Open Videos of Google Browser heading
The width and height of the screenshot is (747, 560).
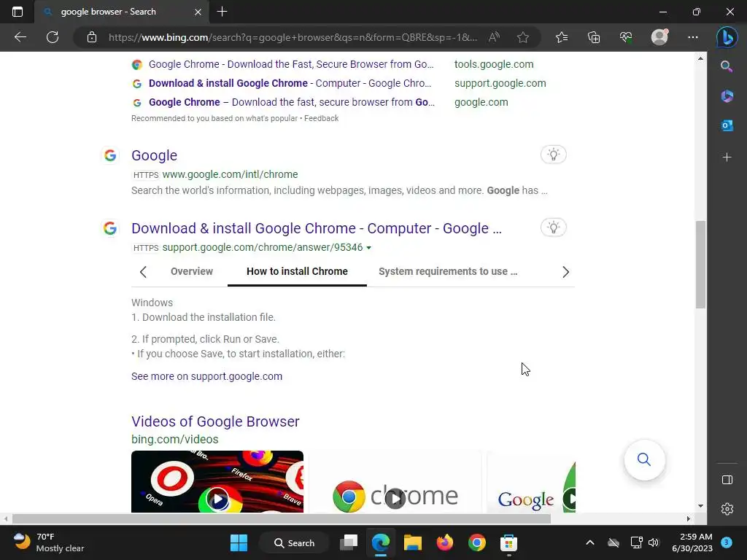215,421
